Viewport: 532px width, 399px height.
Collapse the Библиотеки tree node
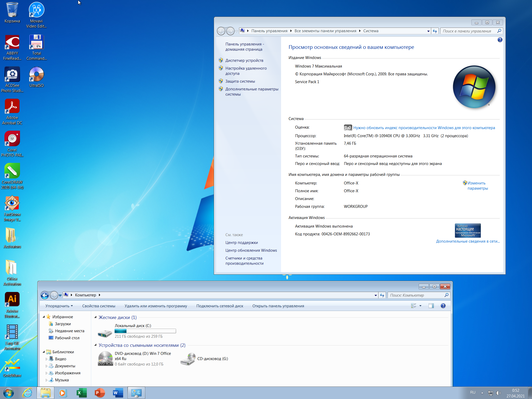pos(44,352)
